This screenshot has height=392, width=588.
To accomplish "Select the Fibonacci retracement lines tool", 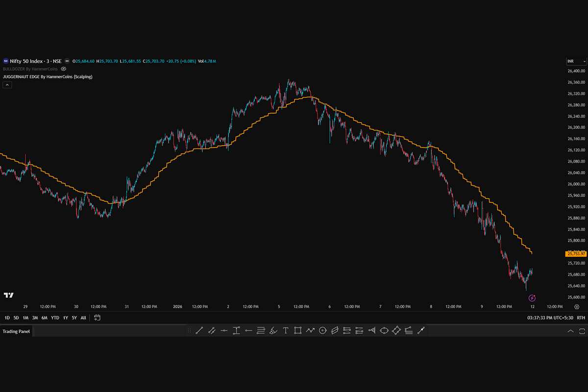I will click(x=261, y=331).
